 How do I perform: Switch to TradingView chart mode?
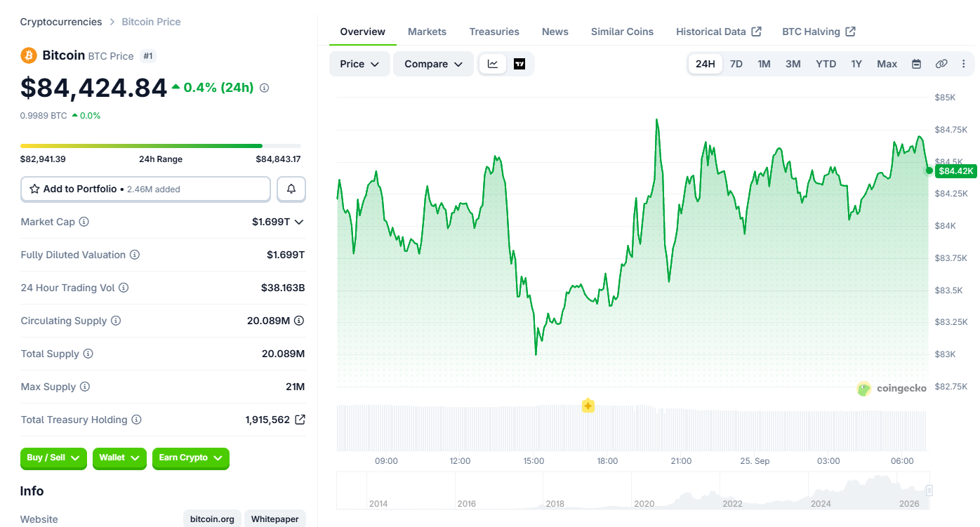pos(519,64)
